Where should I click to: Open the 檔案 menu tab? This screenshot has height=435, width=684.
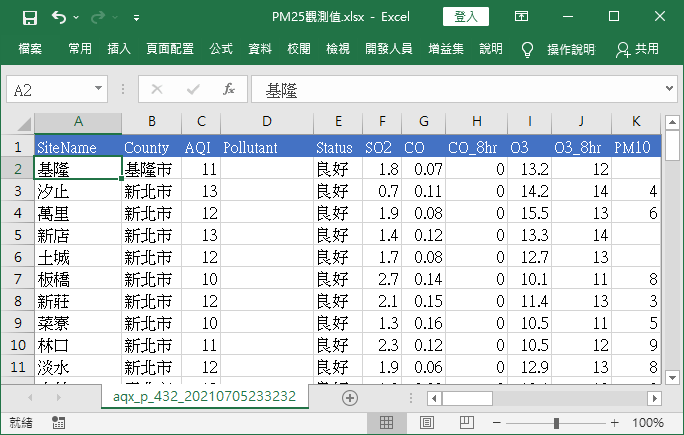tap(30, 48)
